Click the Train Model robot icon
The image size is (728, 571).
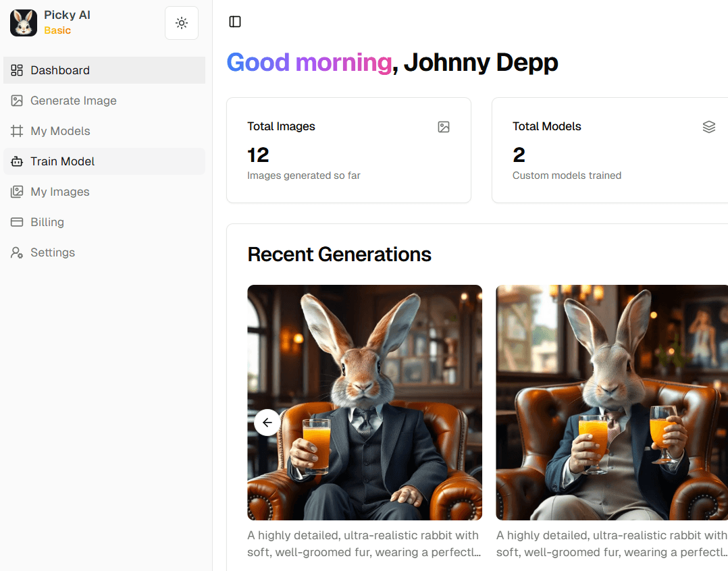tap(17, 161)
